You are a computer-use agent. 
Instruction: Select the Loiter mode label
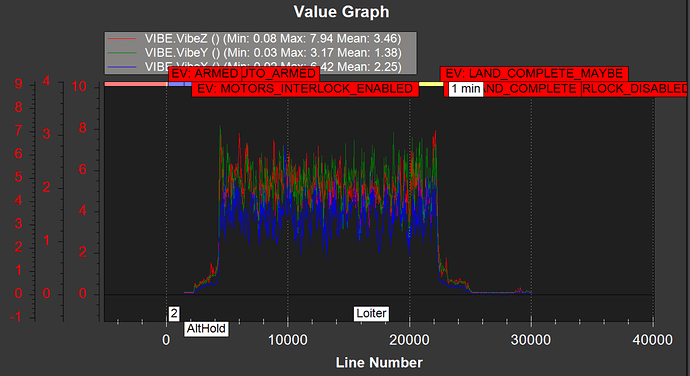click(x=371, y=313)
